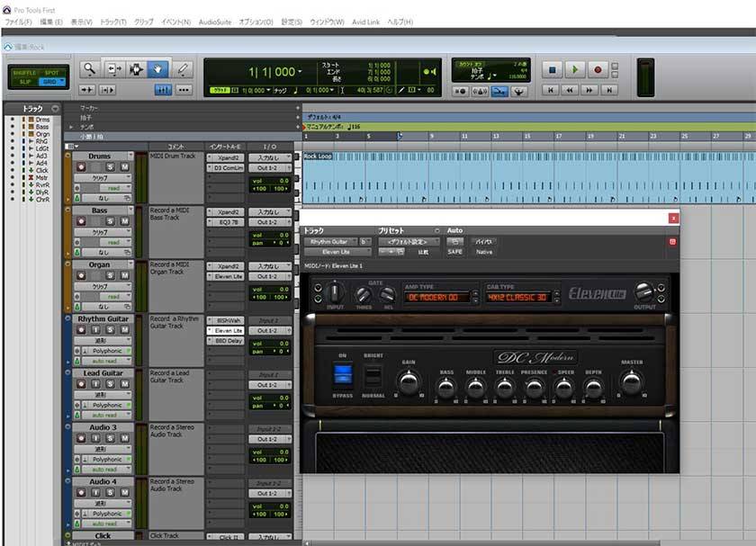Stop playback with the Stop button

553,70
